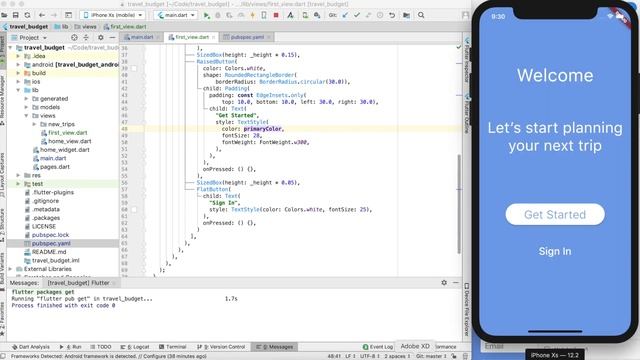640x360 pixels.
Task: Tap Sign In in the simulator
Action: point(555,251)
